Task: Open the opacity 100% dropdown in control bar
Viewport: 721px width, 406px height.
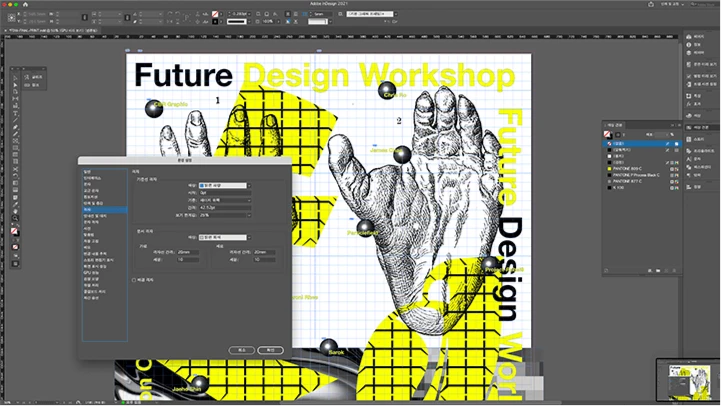Action: tap(278, 22)
